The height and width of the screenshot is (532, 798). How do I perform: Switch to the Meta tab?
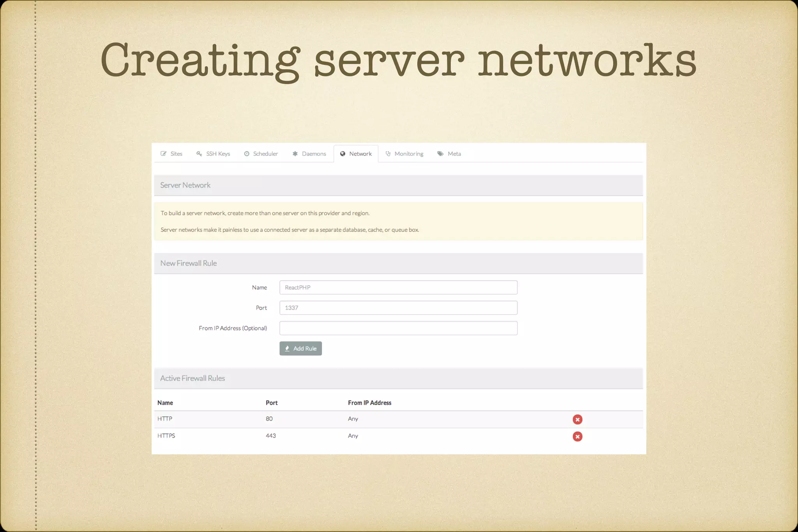click(x=449, y=154)
